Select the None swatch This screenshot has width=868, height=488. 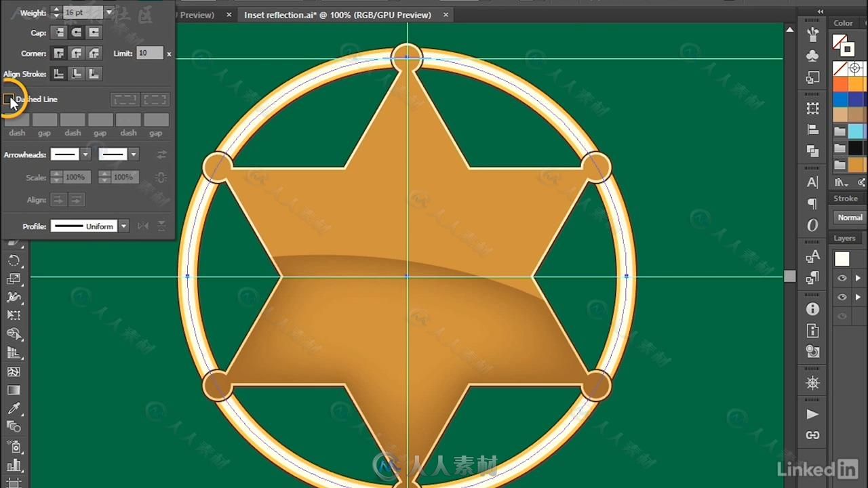click(x=840, y=68)
